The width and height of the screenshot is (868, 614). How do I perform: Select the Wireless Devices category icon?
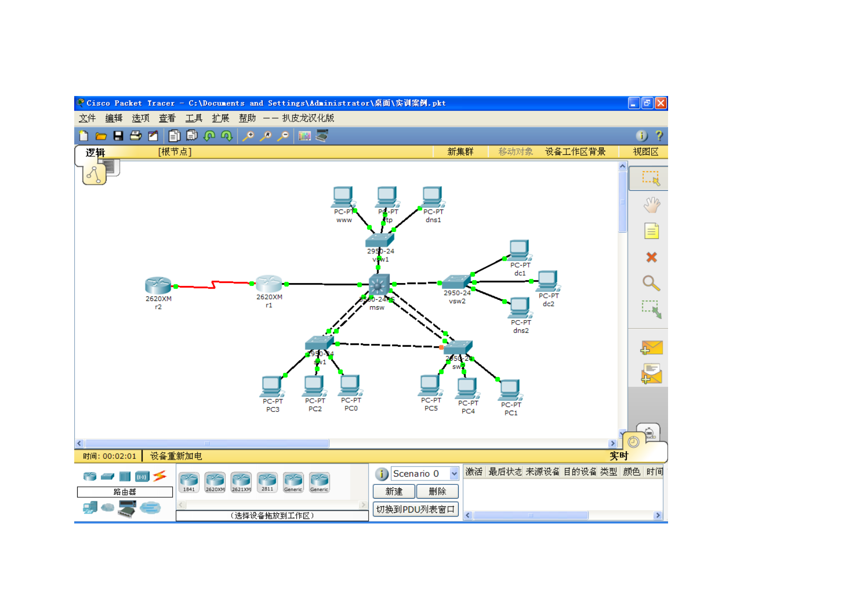click(x=142, y=476)
